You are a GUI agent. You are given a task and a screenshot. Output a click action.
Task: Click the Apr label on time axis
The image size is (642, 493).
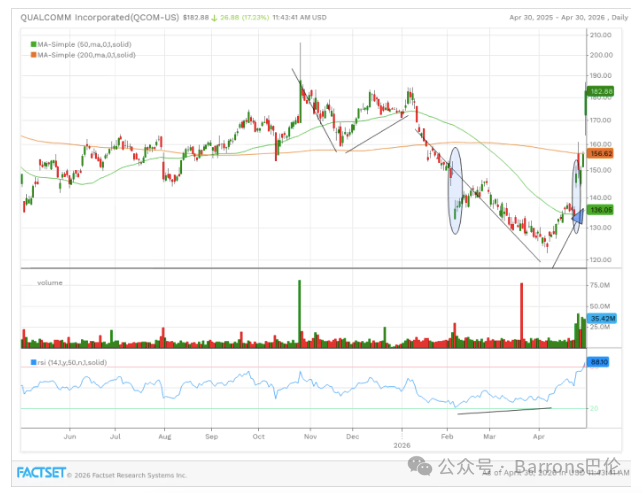[539, 436]
